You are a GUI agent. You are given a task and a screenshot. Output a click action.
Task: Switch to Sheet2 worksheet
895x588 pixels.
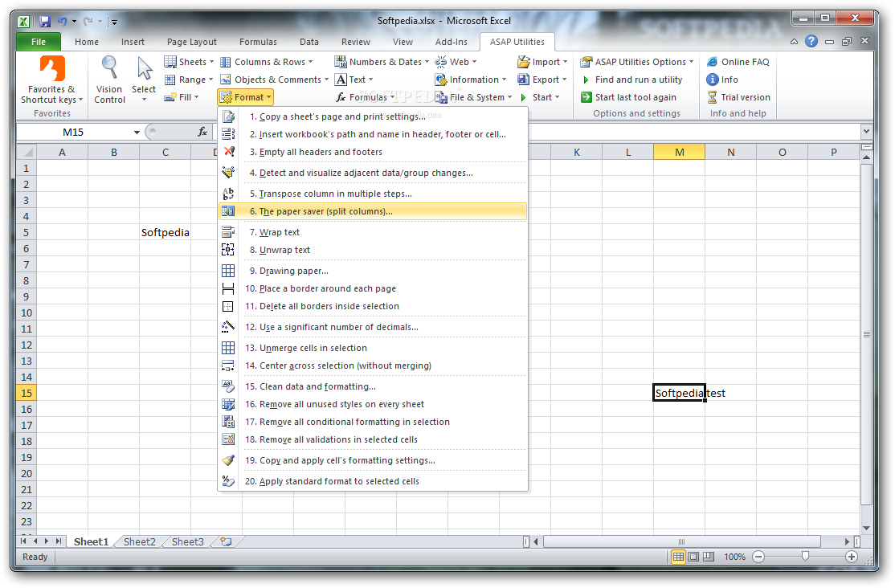click(139, 541)
